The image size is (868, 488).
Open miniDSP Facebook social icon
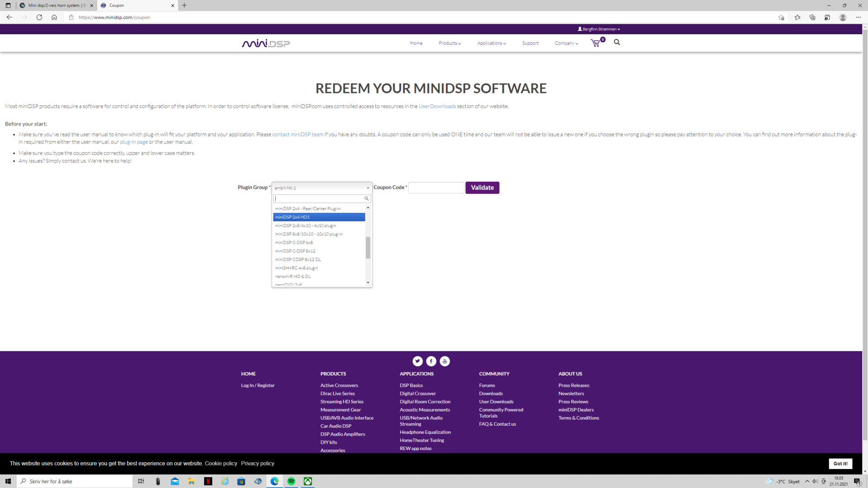(431, 361)
